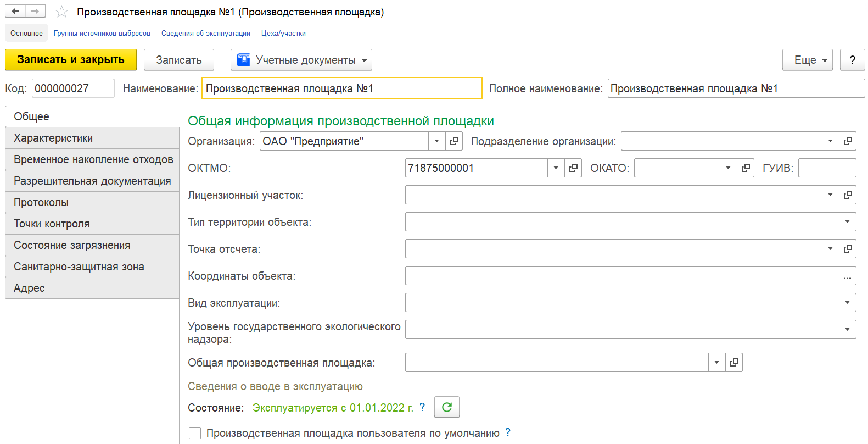Open the organization OAO Предприятие record
The width and height of the screenshot is (868, 444).
[x=454, y=141]
